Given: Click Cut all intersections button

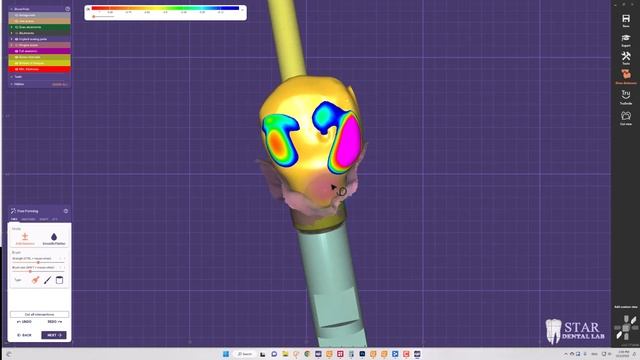Looking at the screenshot, I should click(x=39, y=314).
